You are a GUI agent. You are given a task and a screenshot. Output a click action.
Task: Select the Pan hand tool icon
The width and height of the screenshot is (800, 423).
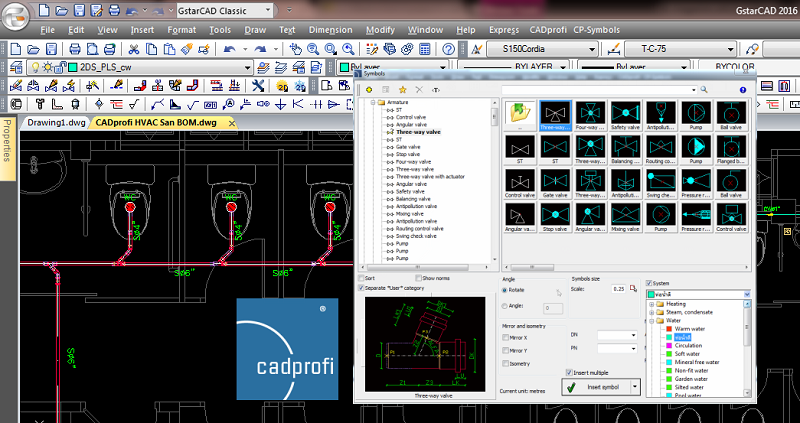295,49
